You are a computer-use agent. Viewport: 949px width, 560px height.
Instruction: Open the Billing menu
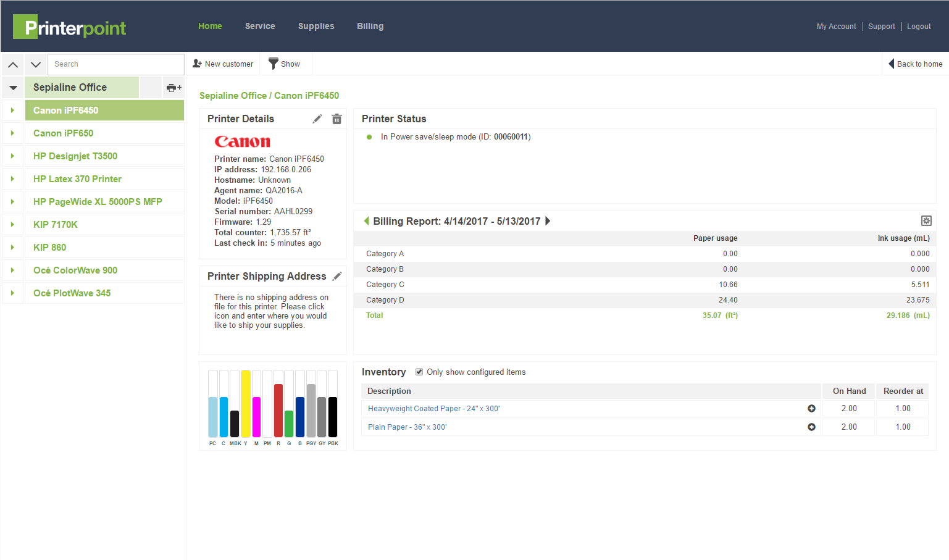pyautogui.click(x=370, y=26)
